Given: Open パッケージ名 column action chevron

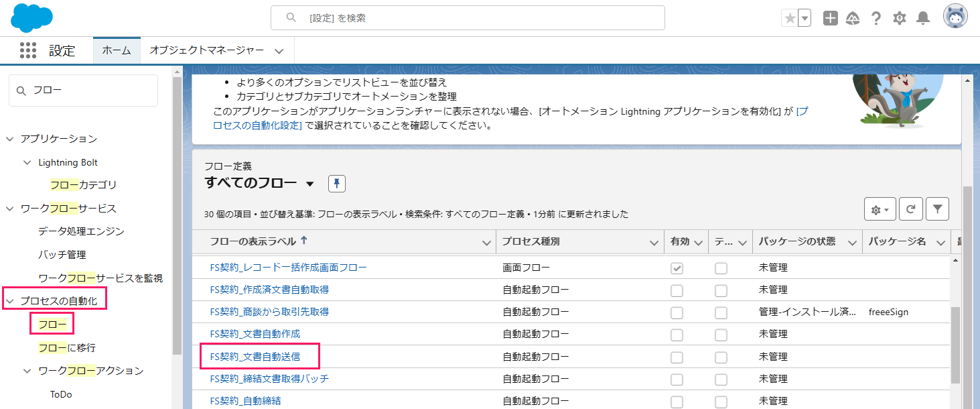Looking at the screenshot, I should pyautogui.click(x=941, y=243).
